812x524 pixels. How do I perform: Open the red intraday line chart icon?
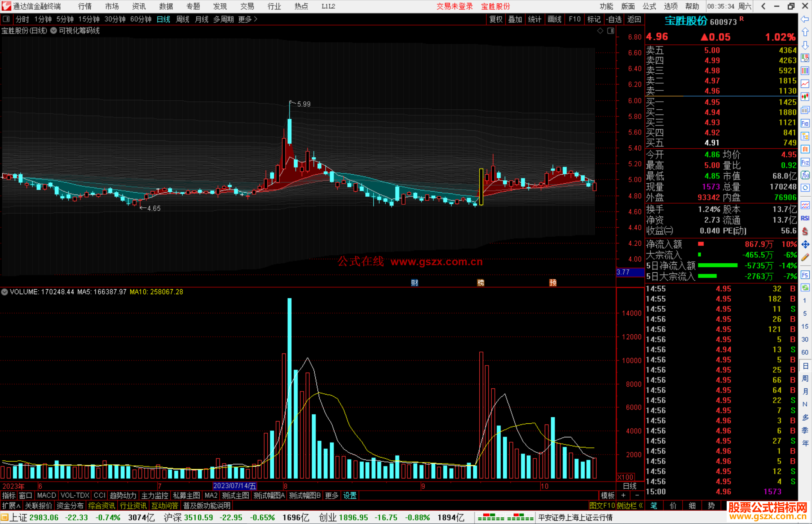point(805,84)
